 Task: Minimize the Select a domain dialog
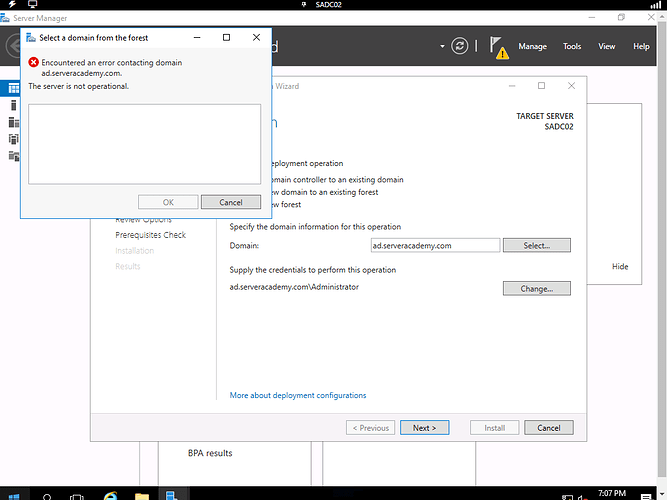(197, 37)
